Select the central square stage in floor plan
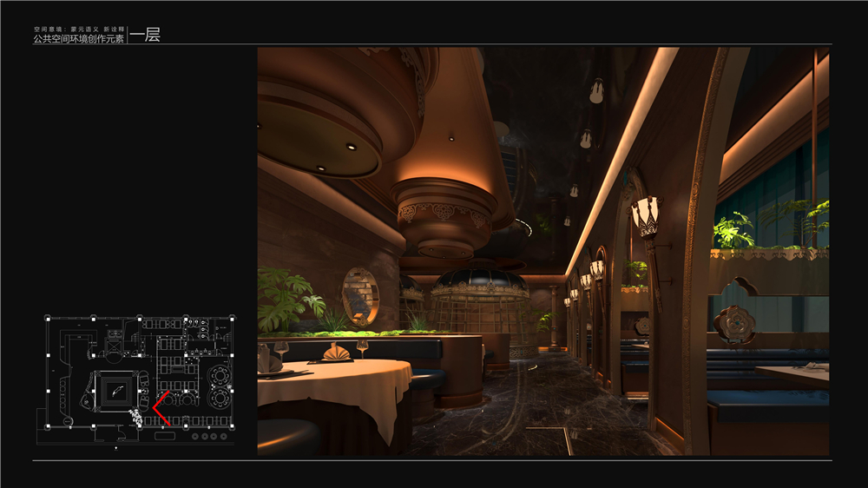Image resolution: width=868 pixels, height=488 pixels. coord(115,392)
